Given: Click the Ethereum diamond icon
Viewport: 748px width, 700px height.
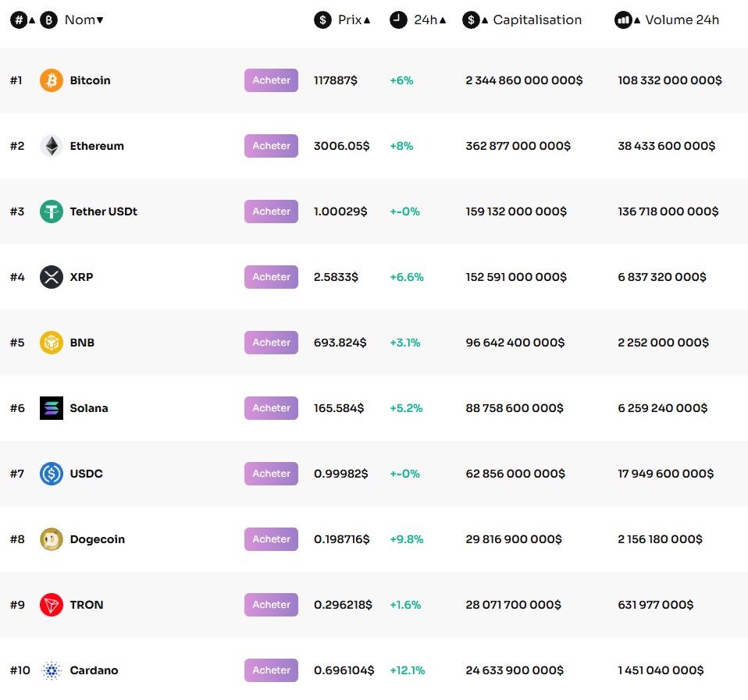Looking at the screenshot, I should 52,146.
